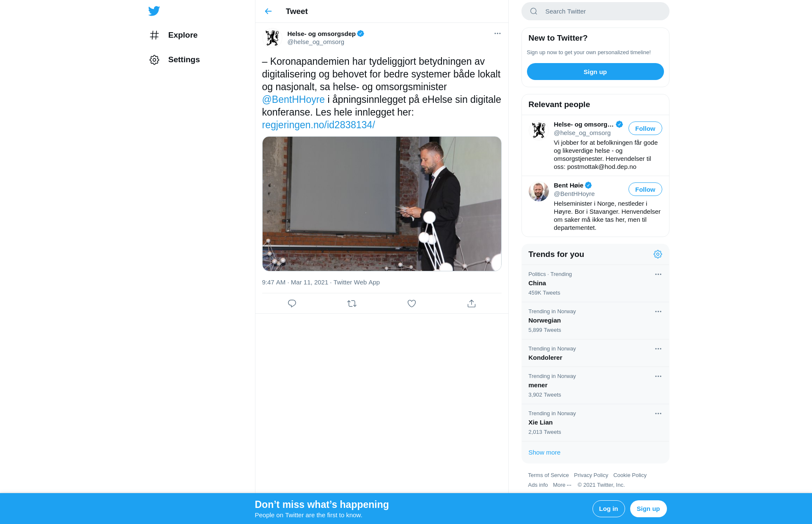Open Trends settings gear icon
Image resolution: width=812 pixels, height=524 pixels.
(658, 254)
